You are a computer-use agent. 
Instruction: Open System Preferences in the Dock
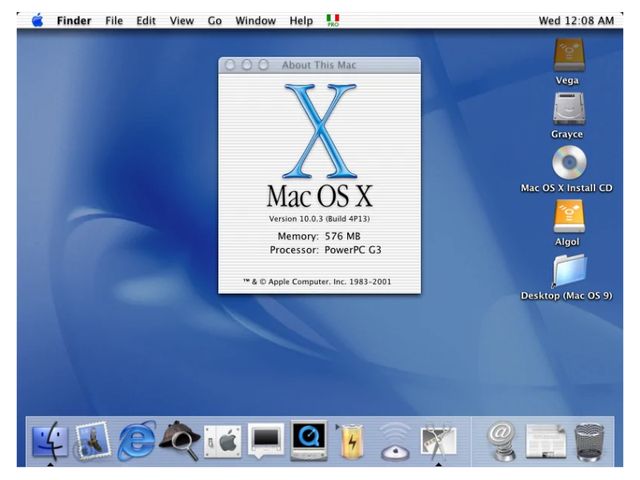(x=223, y=440)
